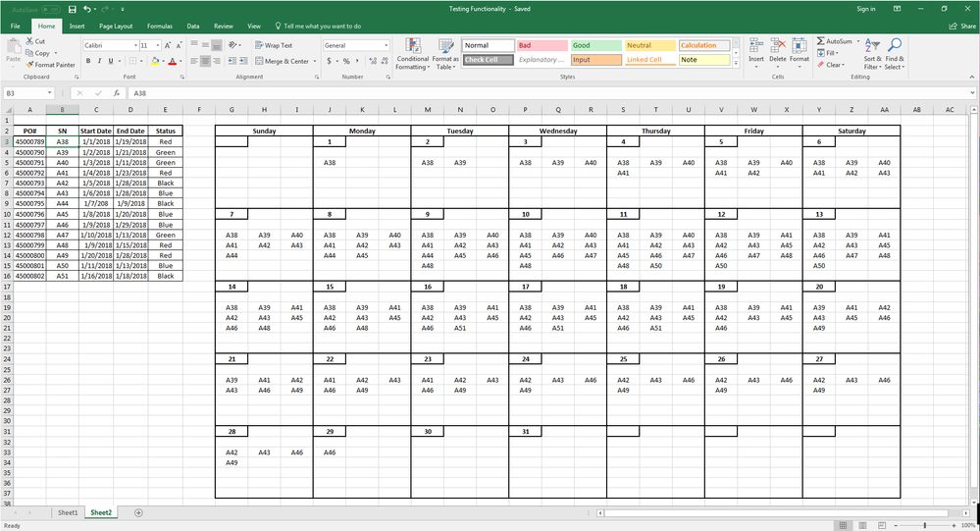Apply cell borders using Borders icon
Viewport: 980px width, 531px height.
pyautogui.click(x=132, y=61)
